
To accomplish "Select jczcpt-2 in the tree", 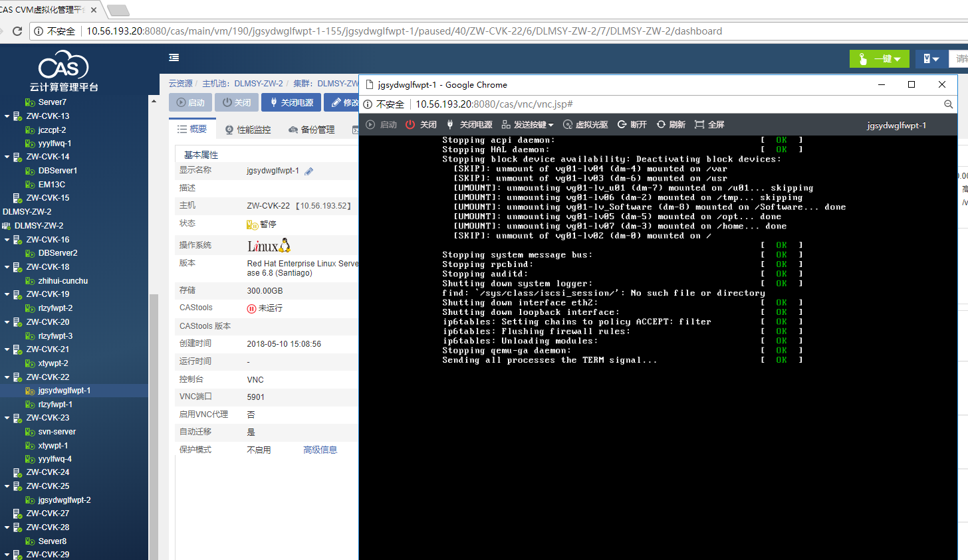I will click(53, 130).
